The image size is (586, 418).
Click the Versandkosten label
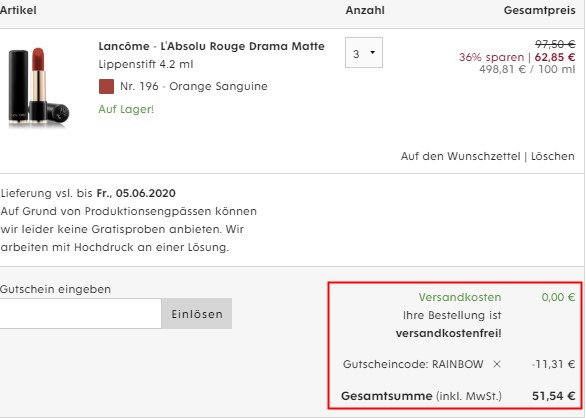(460, 297)
